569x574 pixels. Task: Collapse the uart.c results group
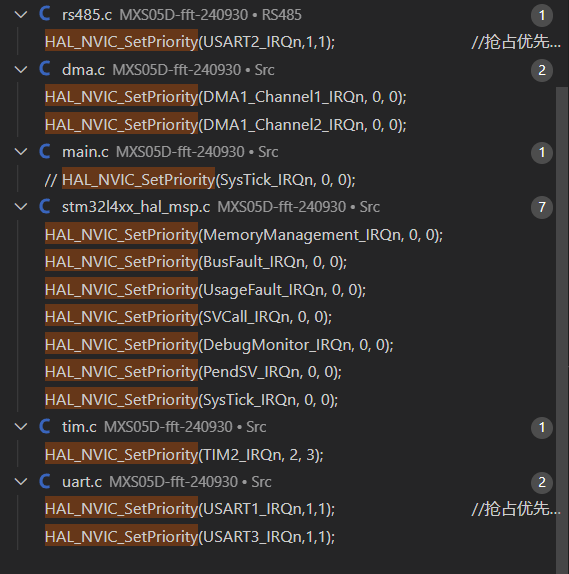21,482
